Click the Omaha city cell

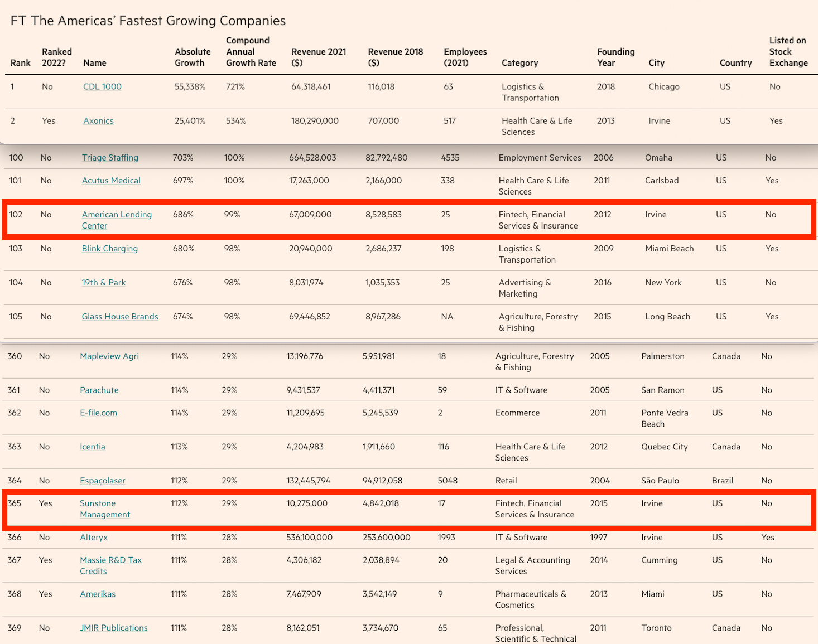coord(658,158)
